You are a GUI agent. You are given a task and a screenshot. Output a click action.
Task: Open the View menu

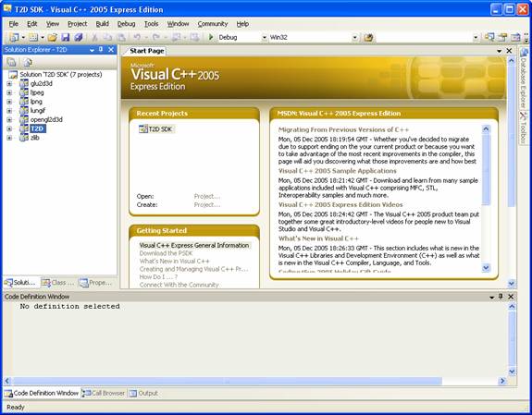(x=53, y=24)
